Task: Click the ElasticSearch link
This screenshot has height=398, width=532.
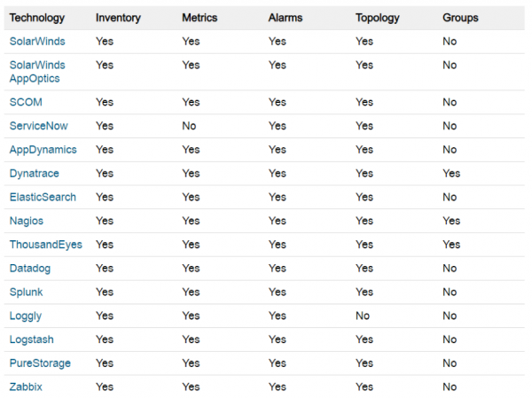Action: coord(43,197)
